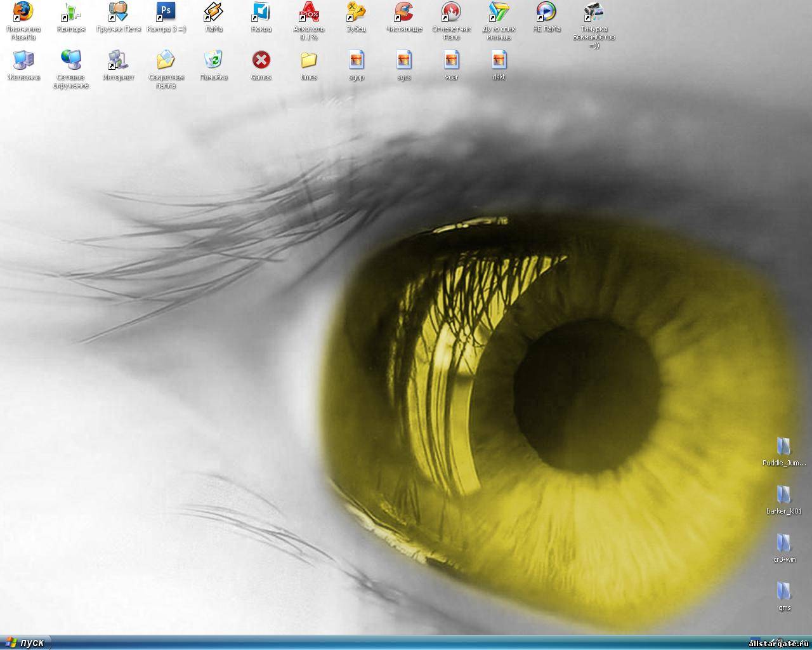Open the Помойка recycle bin
Viewport: 812px width, 650px height.
pyautogui.click(x=214, y=60)
